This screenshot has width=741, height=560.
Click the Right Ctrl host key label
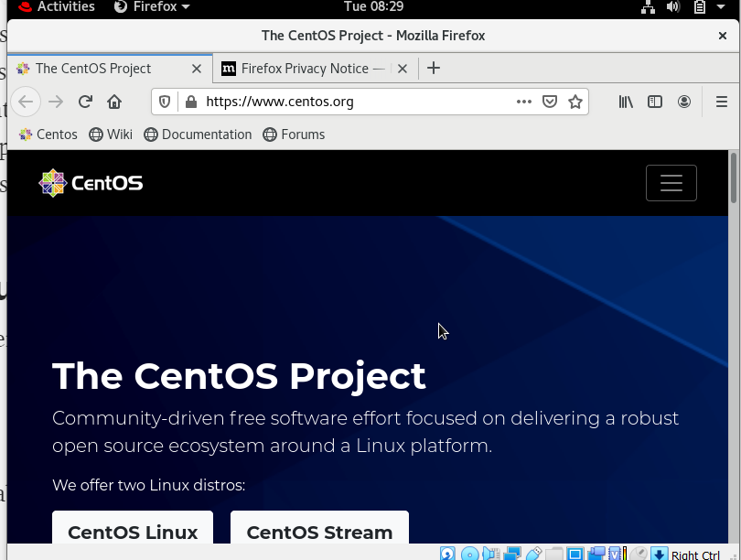pyautogui.click(x=695, y=555)
